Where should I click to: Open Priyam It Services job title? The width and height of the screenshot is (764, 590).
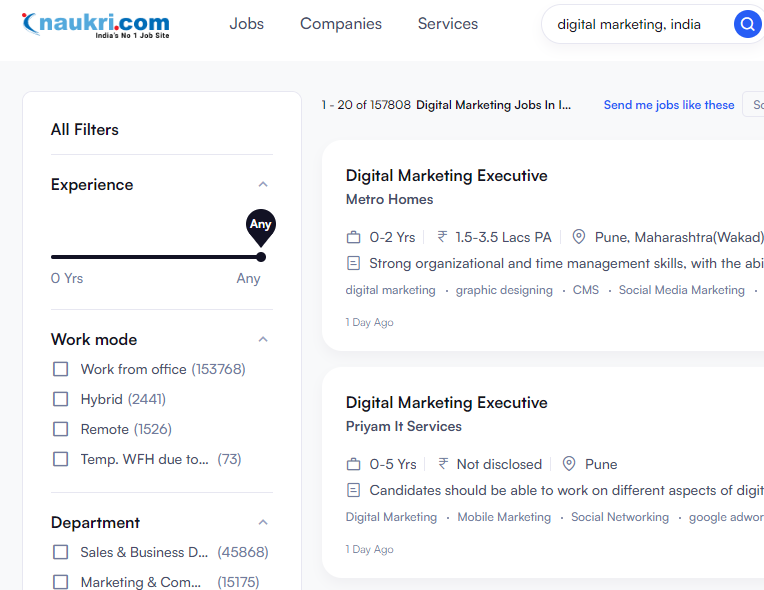coord(447,403)
